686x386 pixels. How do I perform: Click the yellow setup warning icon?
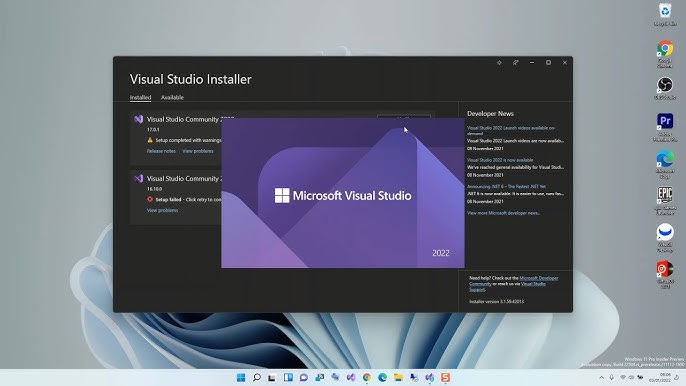click(x=150, y=140)
